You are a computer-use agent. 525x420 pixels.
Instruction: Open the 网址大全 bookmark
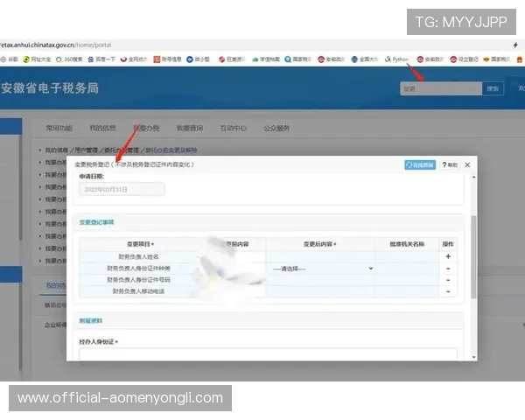[37, 59]
